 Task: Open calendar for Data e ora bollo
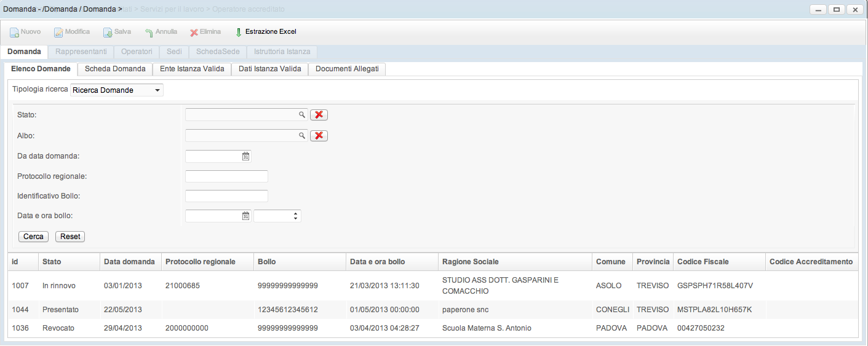245,216
